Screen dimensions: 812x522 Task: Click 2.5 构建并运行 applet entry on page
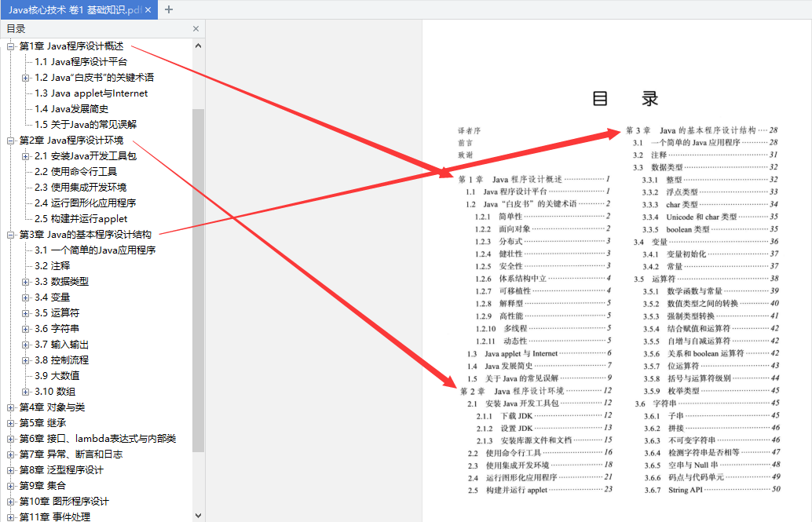coord(540,490)
